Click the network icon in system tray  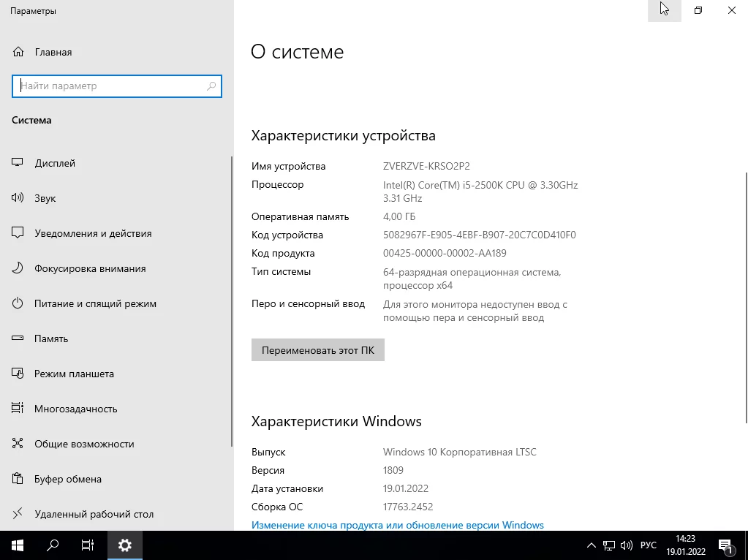(608, 545)
